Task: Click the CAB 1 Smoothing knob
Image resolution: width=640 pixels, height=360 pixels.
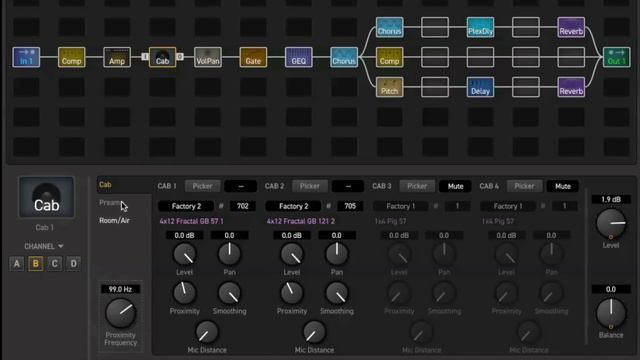Action: click(229, 293)
